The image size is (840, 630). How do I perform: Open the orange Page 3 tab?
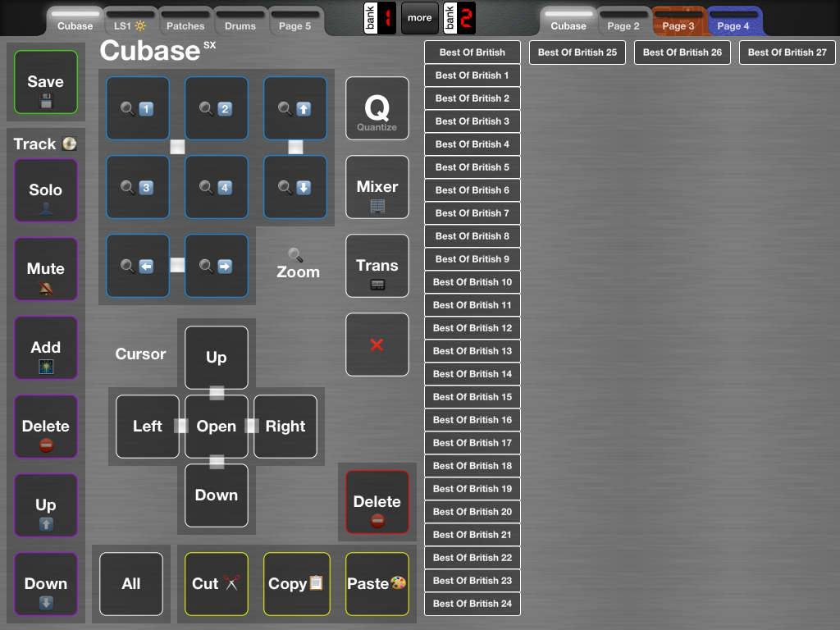678,21
